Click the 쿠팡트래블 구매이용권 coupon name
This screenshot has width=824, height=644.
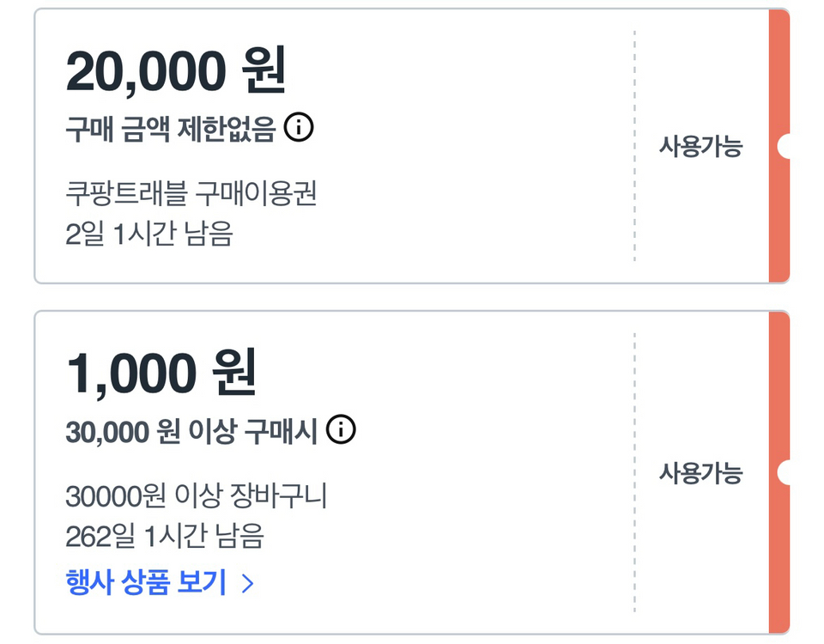[x=191, y=192]
